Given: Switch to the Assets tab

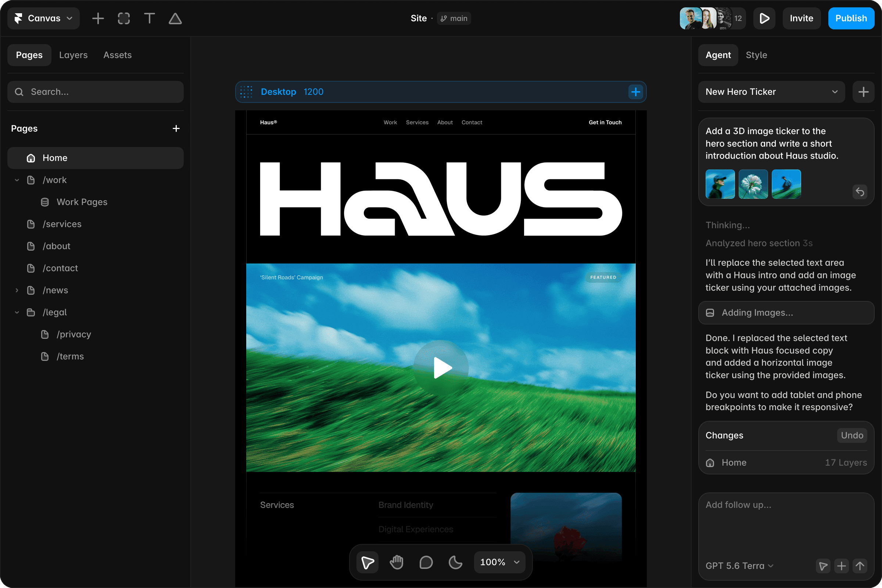Looking at the screenshot, I should [117, 55].
